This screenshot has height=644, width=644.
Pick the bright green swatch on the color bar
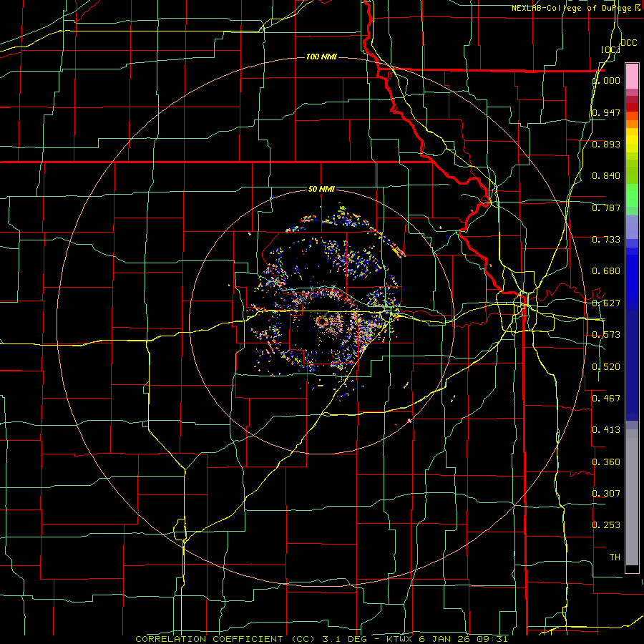[632, 195]
